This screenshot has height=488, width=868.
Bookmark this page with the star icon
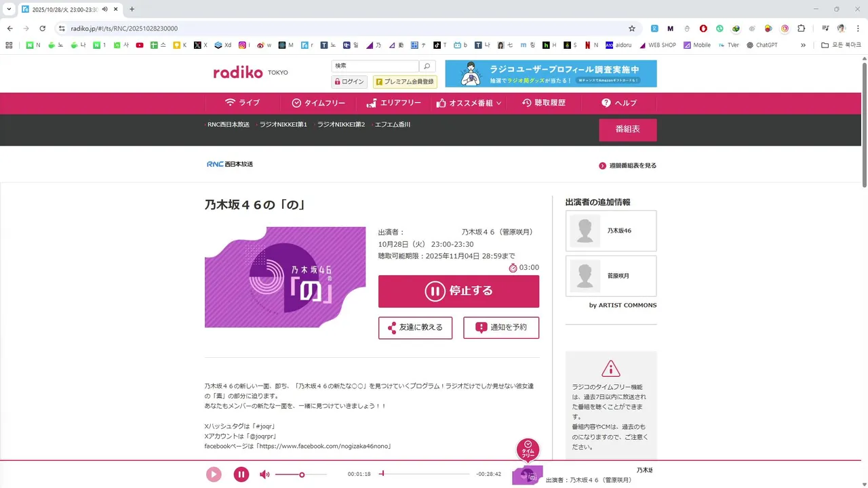[632, 28]
